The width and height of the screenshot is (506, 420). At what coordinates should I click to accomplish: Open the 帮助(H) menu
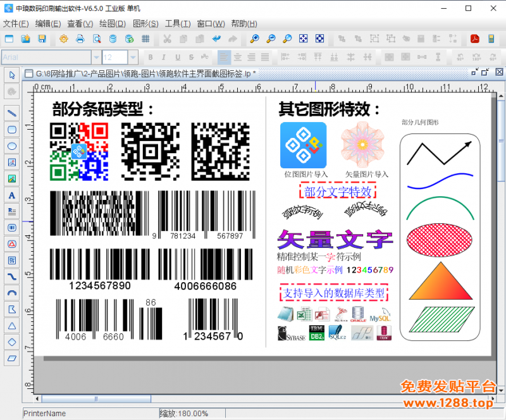click(x=244, y=23)
